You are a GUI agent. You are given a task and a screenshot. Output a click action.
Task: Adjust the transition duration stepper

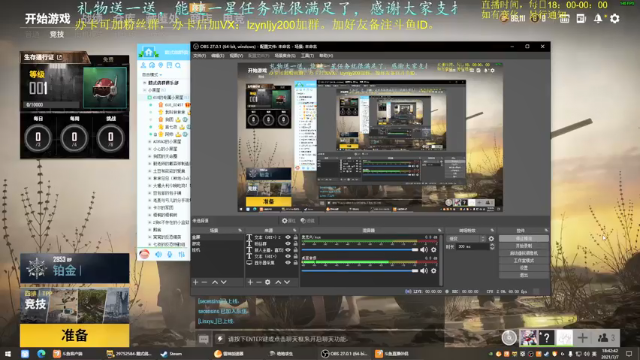(492, 247)
